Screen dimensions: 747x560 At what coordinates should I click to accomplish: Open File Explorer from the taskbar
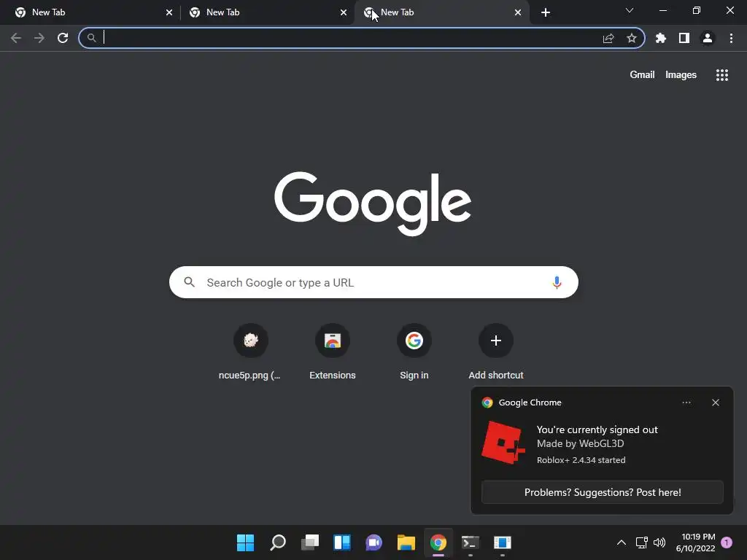pos(406,542)
